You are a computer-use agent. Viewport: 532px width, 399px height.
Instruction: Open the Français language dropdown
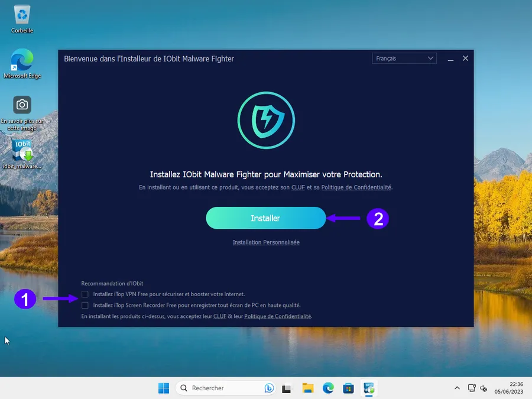coord(404,59)
